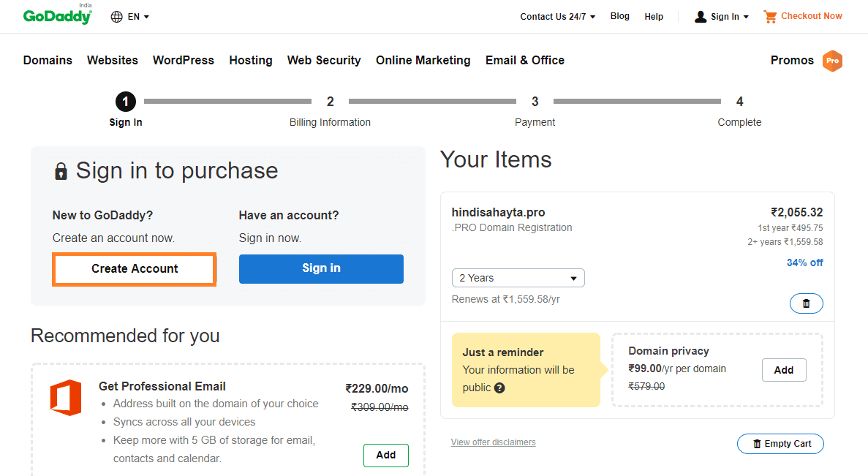Click the orange Pro badge icon
This screenshot has width=868, height=476.
(833, 61)
